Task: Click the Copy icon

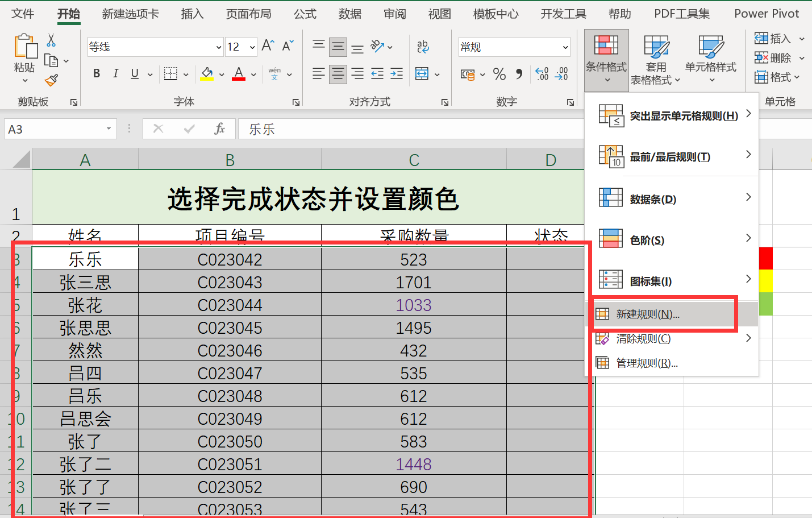Action: 51,60
